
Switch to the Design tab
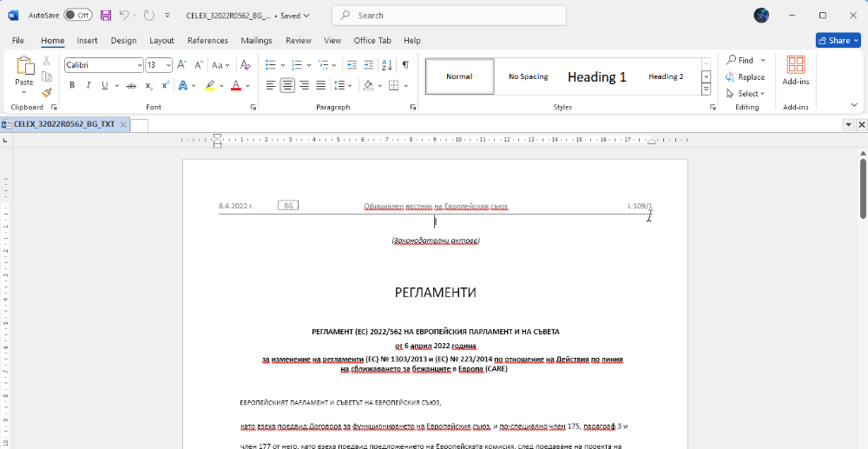(123, 41)
